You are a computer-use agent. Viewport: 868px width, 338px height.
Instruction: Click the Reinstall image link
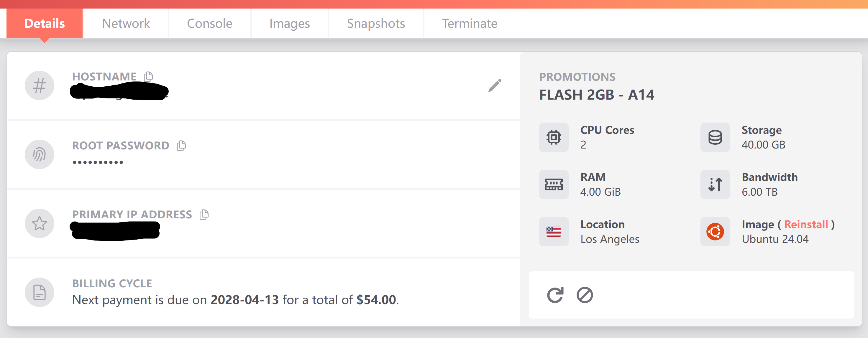806,224
